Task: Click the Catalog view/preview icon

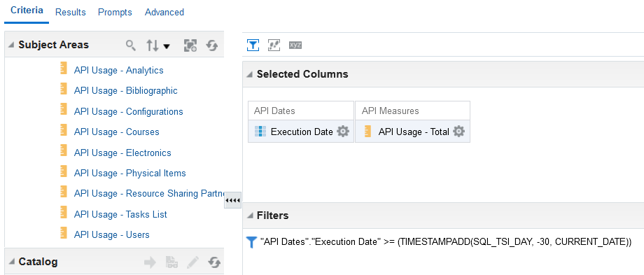Action: (171, 262)
